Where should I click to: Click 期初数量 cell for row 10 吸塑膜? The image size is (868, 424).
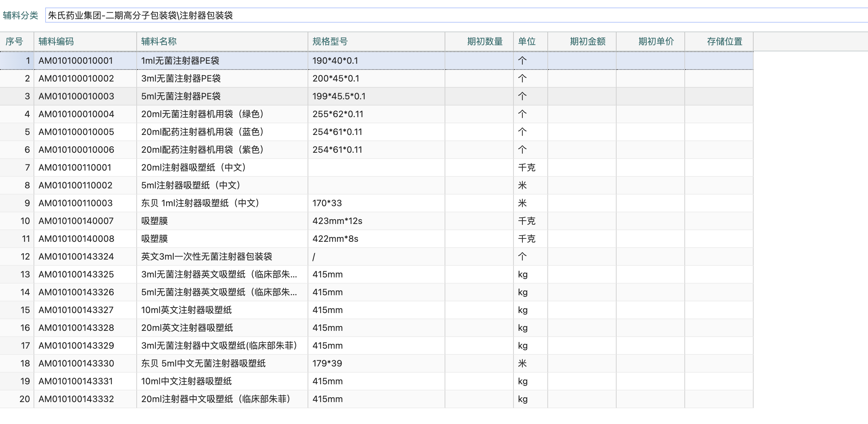479,221
